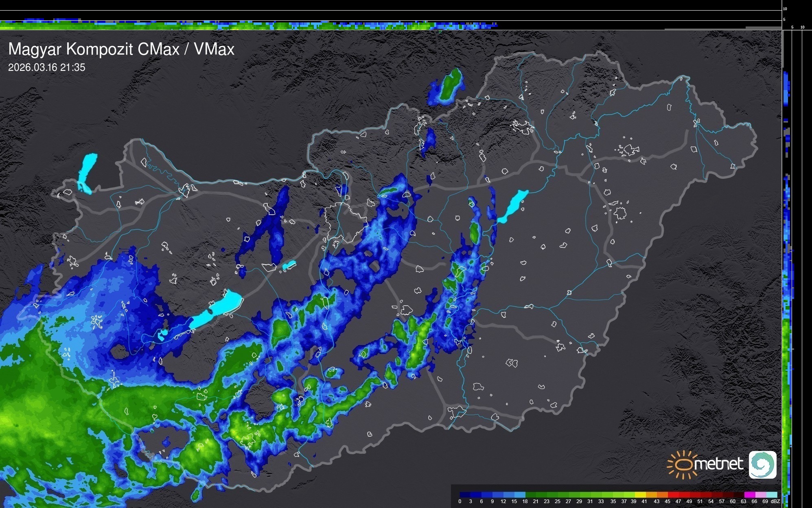Click the dBZ unit label
Screen dimensions: 812x508
[775, 501]
